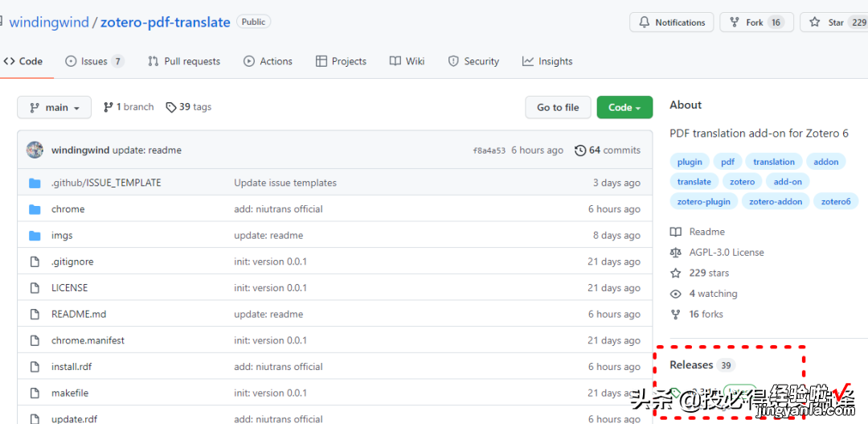Viewport: 868px width, 424px height.
Task: Open chrome row's add: niutrans official commit
Action: click(278, 209)
